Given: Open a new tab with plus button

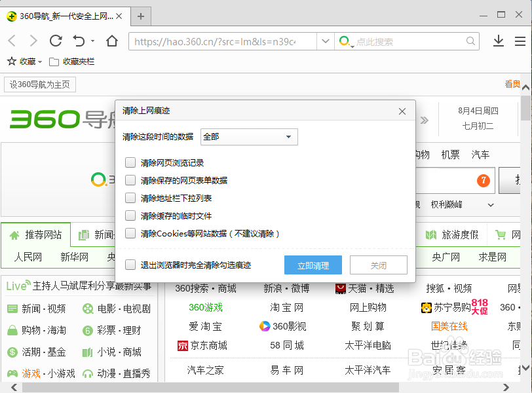Looking at the screenshot, I should click(x=141, y=16).
